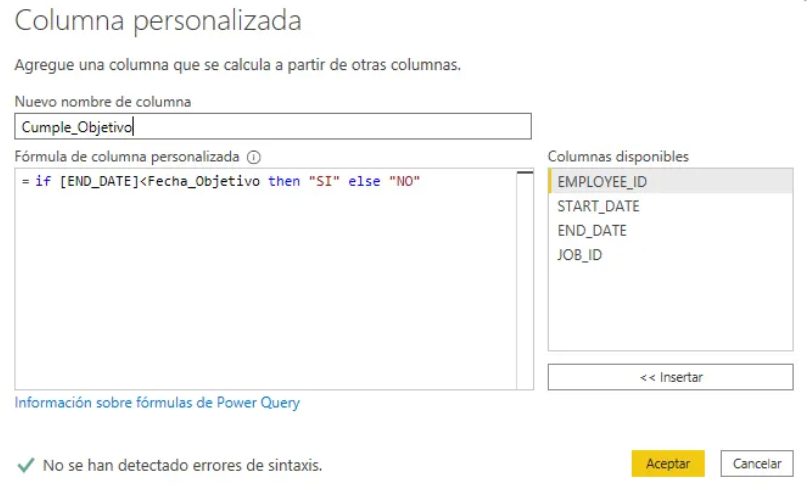Click the "then" keyword in formula

[x=284, y=182]
